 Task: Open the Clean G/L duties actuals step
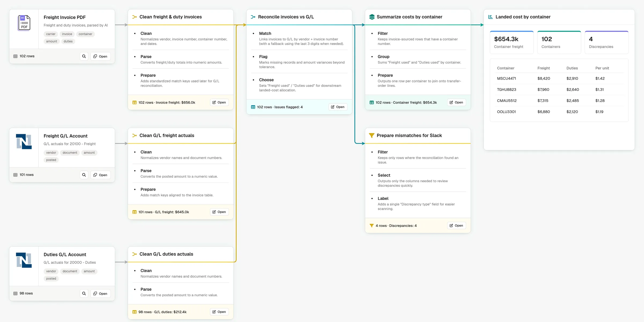tap(219, 312)
